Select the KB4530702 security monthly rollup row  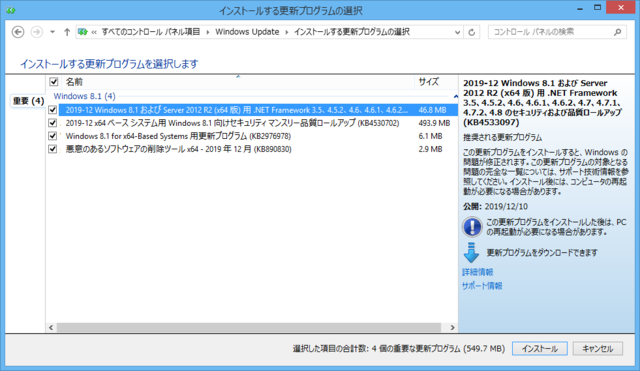258,123
